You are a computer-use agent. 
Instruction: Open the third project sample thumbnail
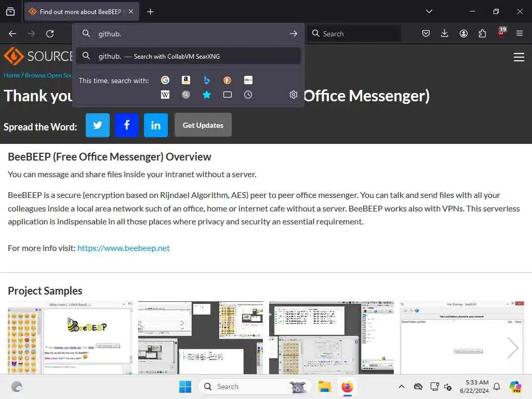click(331, 338)
